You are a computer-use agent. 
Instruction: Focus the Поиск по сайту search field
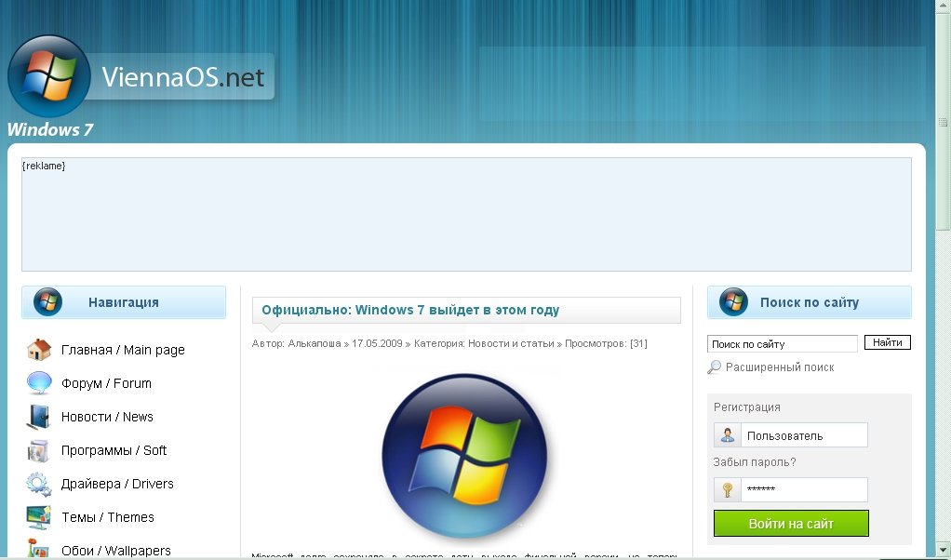[x=783, y=343]
